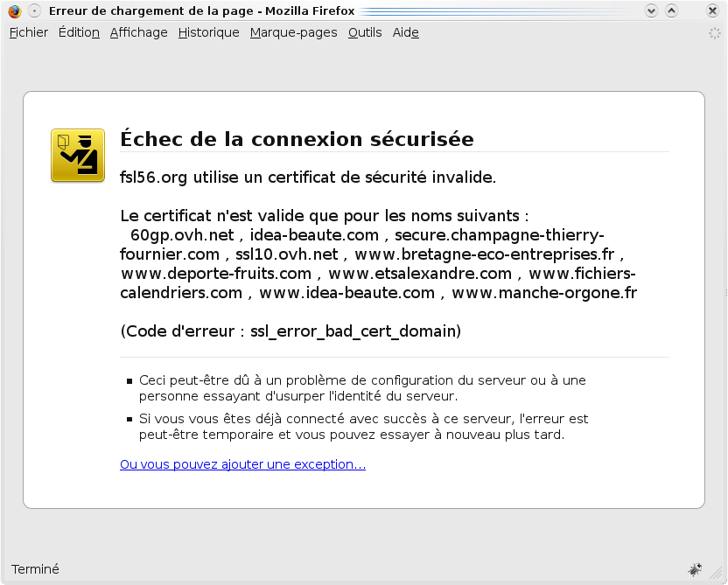
Task: Click the bug icon in status bar
Action: [x=695, y=569]
